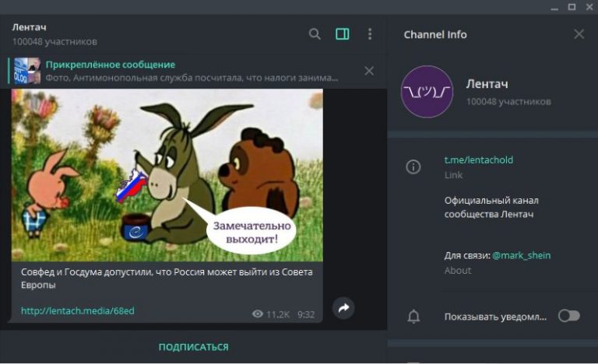Click the post caption about Совет Европы
598x364 pixels.
pyautogui.click(x=167, y=278)
